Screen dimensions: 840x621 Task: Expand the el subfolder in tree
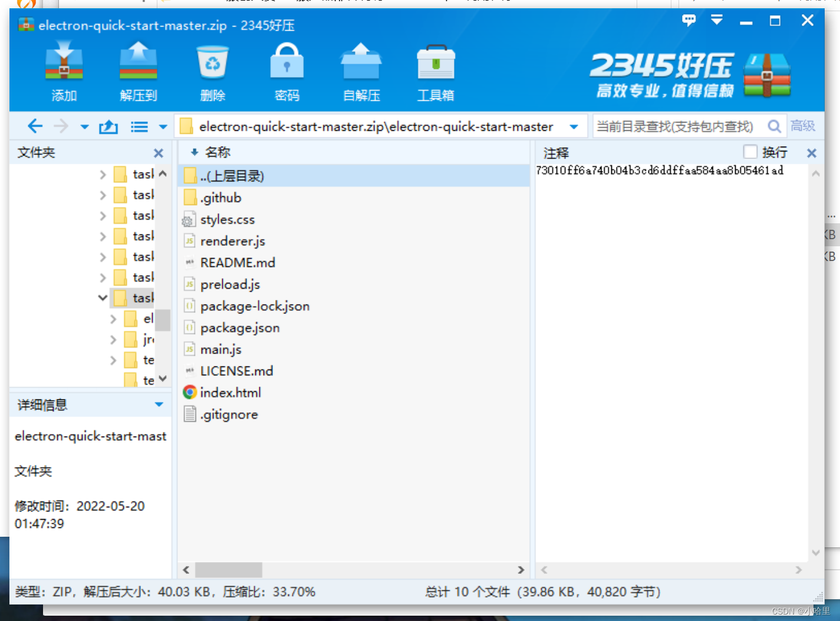pos(113,319)
